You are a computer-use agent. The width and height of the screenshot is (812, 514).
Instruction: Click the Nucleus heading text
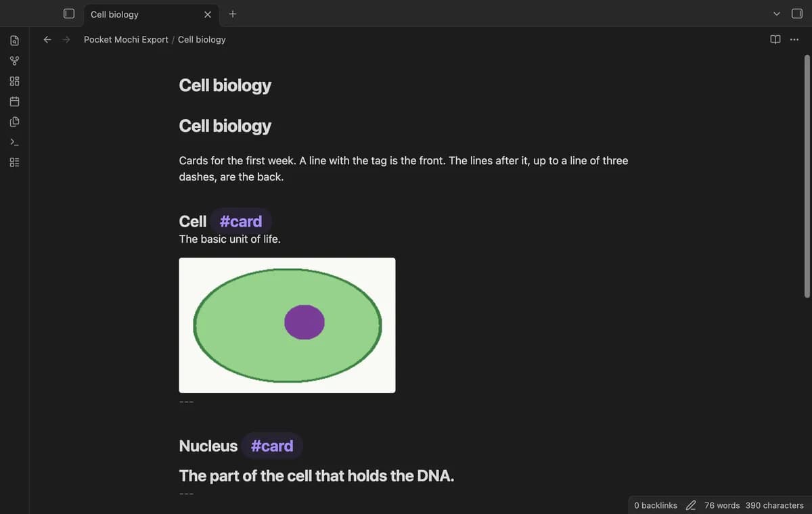[x=208, y=446]
